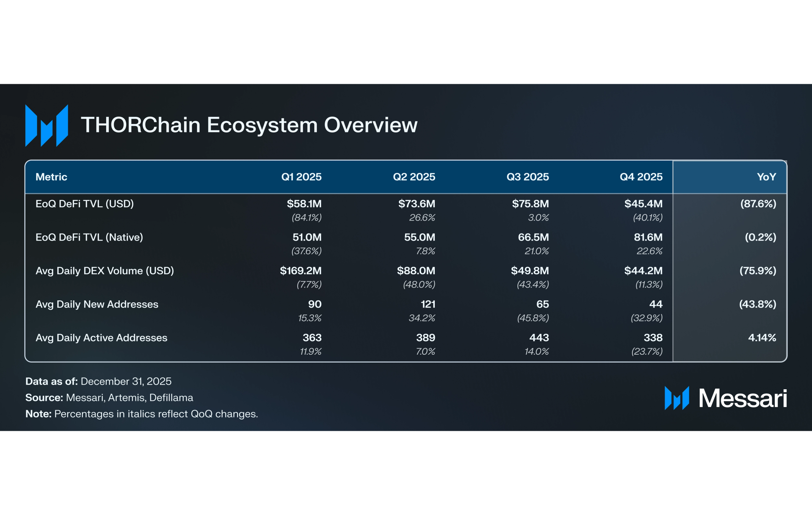Click the Avg Daily New Addresses label
812x515 pixels.
[97, 304]
